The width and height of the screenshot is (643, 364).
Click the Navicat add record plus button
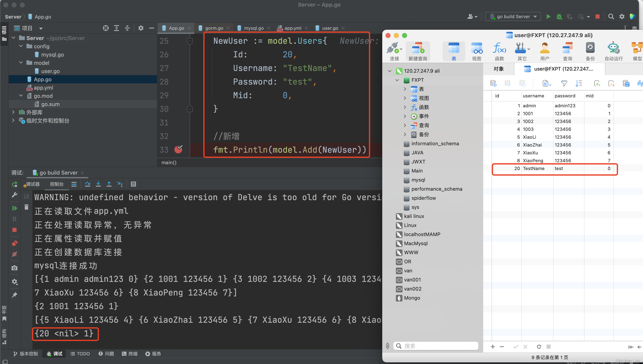click(x=493, y=346)
